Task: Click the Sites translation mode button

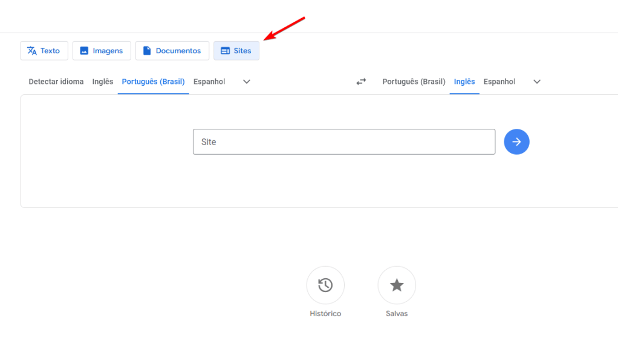Action: click(x=236, y=51)
